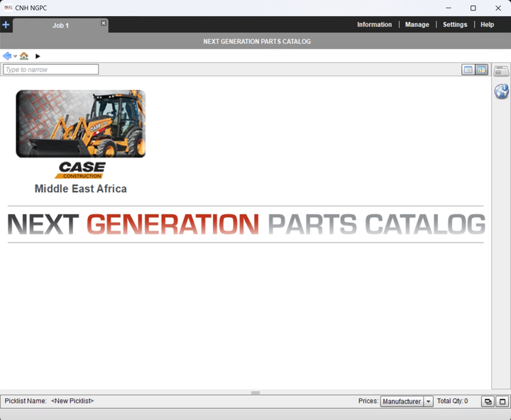This screenshot has height=420, width=511.
Task: Click the CASE Construction logo
Action: (x=80, y=170)
